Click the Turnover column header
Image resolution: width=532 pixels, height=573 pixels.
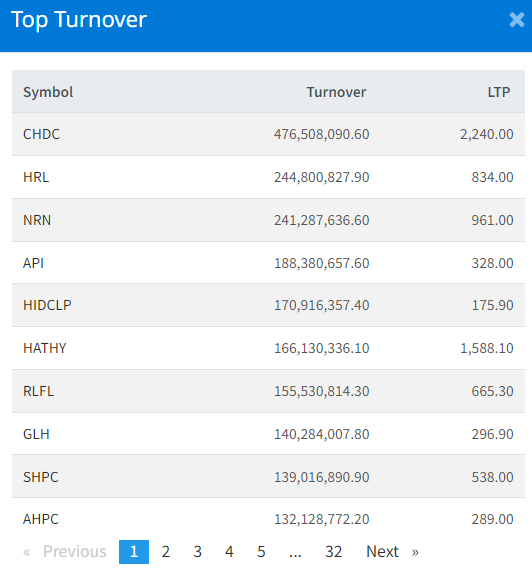pyautogui.click(x=336, y=92)
